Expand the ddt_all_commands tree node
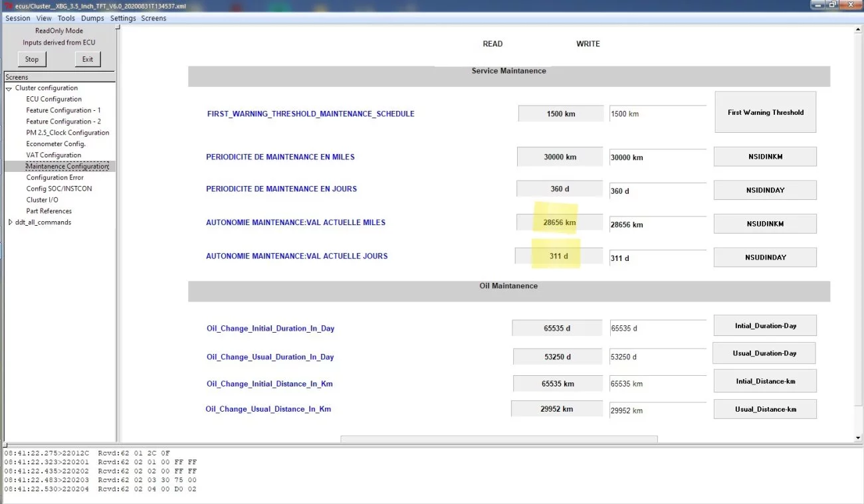This screenshot has width=864, height=504. [x=10, y=222]
